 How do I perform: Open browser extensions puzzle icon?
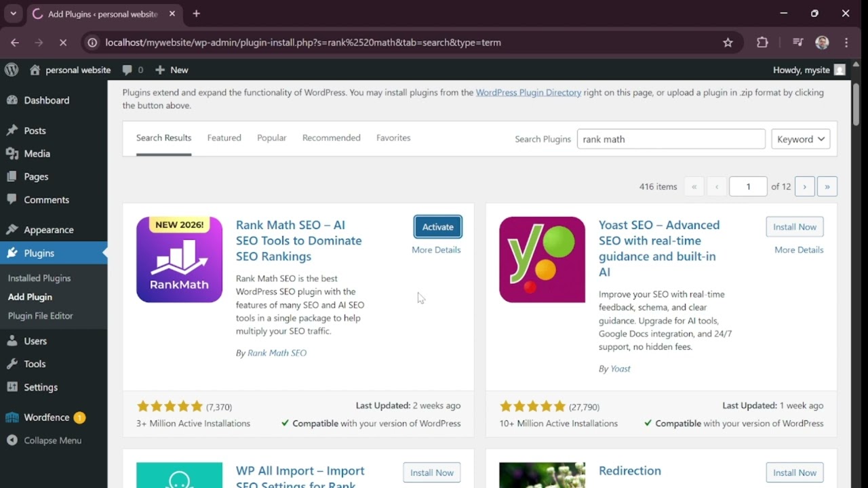(x=762, y=43)
